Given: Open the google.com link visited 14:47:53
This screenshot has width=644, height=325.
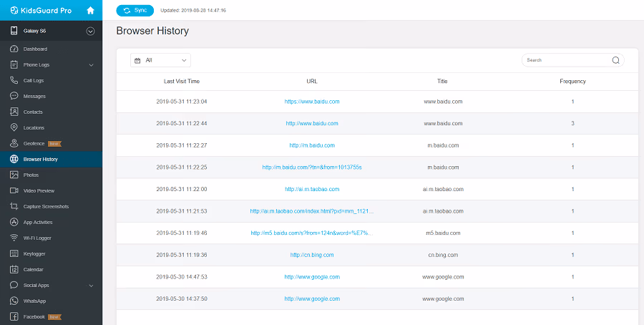Looking at the screenshot, I should 312,277.
